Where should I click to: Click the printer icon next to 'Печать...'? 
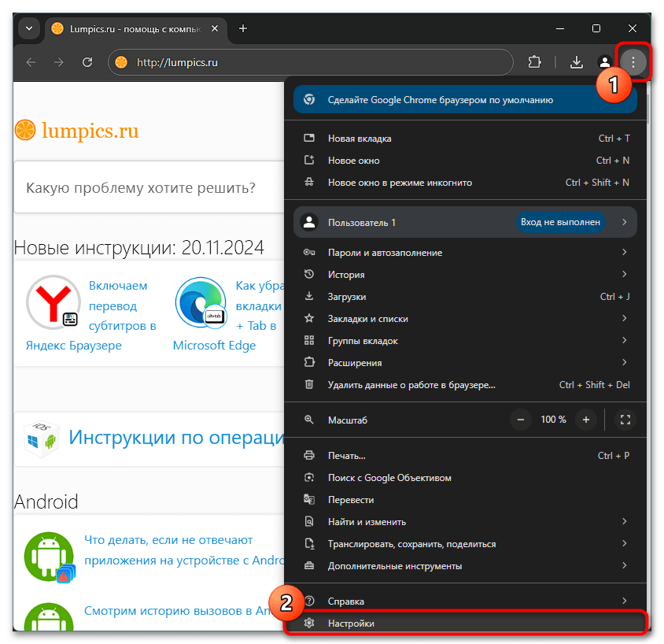(x=309, y=456)
